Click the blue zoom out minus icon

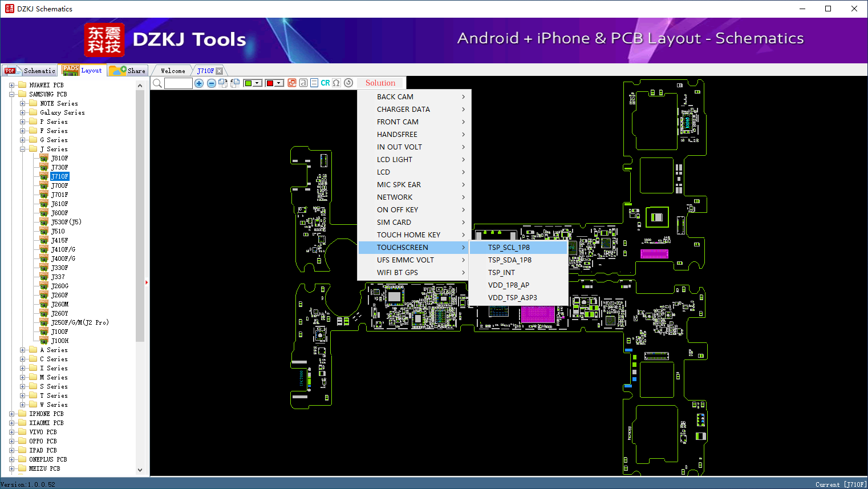(x=212, y=83)
